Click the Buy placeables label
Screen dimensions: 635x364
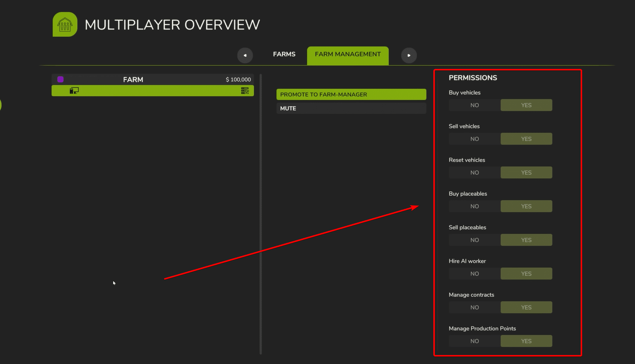[468, 194]
